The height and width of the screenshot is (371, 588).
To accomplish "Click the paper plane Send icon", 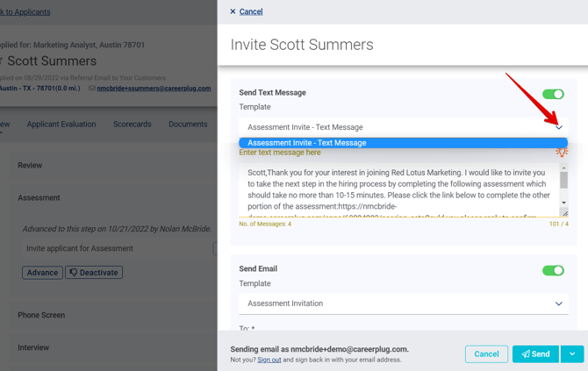I will (x=526, y=354).
